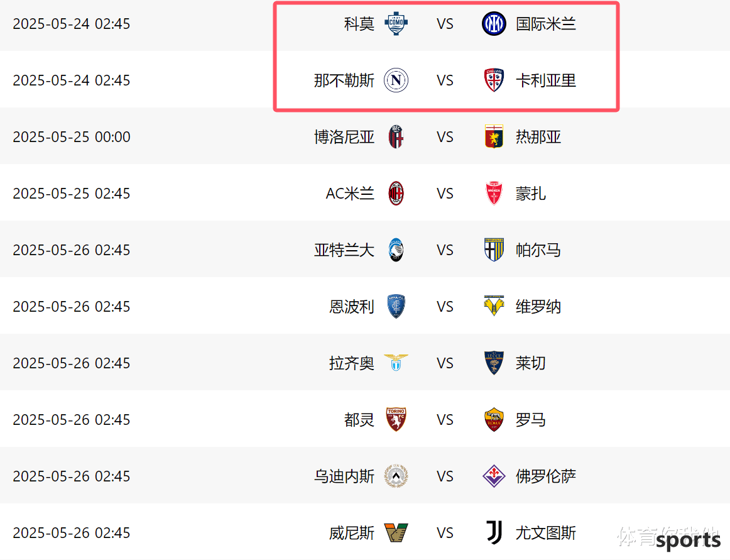
Task: Select the Parma striped crest
Action: [x=494, y=250]
